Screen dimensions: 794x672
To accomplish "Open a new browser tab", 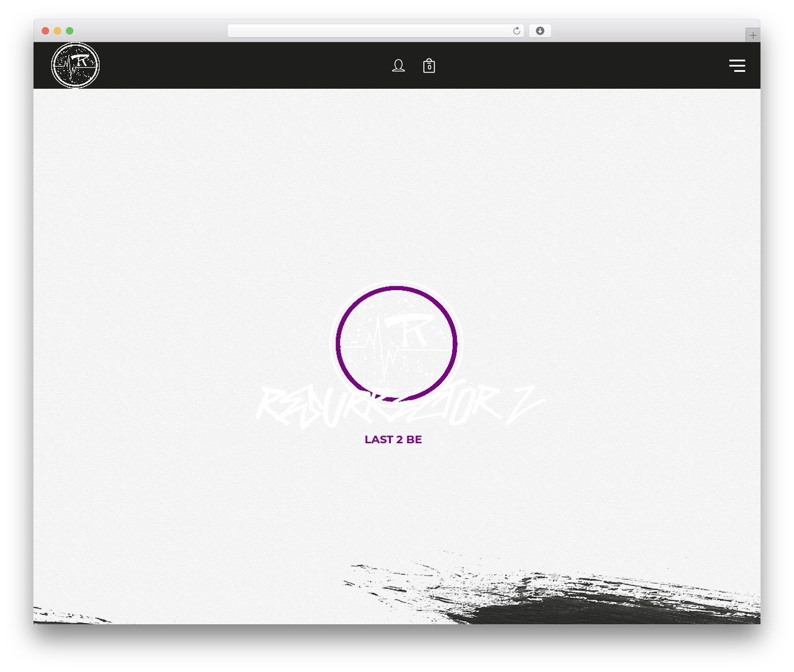I will 752,35.
